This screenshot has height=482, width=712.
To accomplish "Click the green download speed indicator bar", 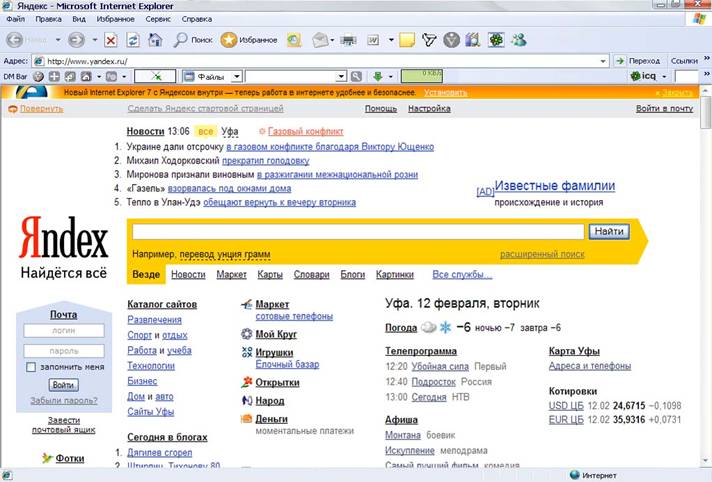I will click(x=422, y=76).
